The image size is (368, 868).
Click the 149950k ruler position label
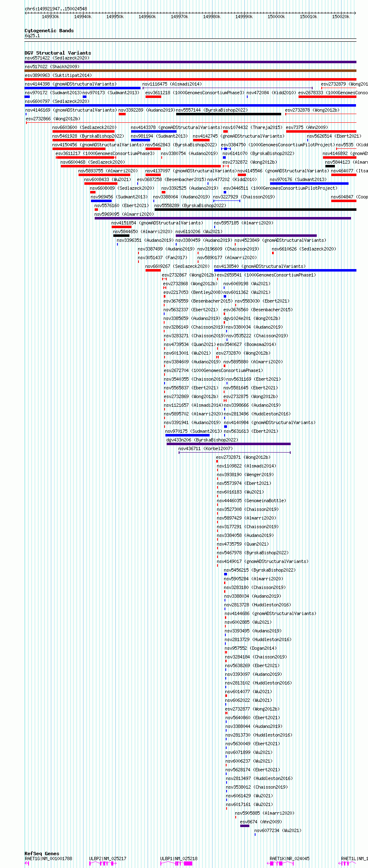coord(115,17)
